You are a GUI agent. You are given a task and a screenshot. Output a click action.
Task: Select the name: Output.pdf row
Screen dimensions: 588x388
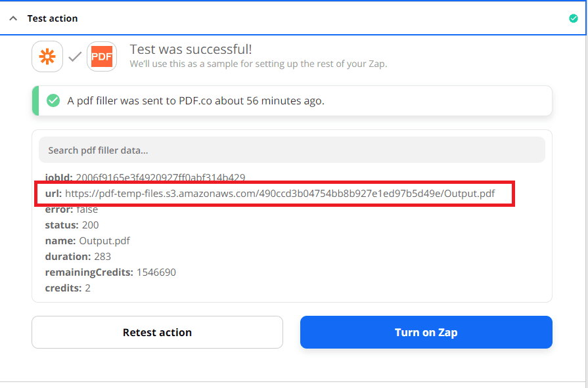pyautogui.click(x=87, y=241)
